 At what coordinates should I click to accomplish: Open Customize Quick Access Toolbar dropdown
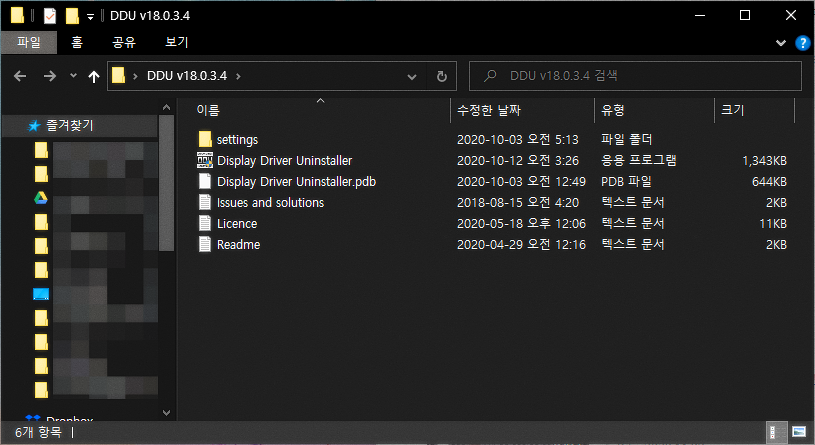click(x=90, y=17)
